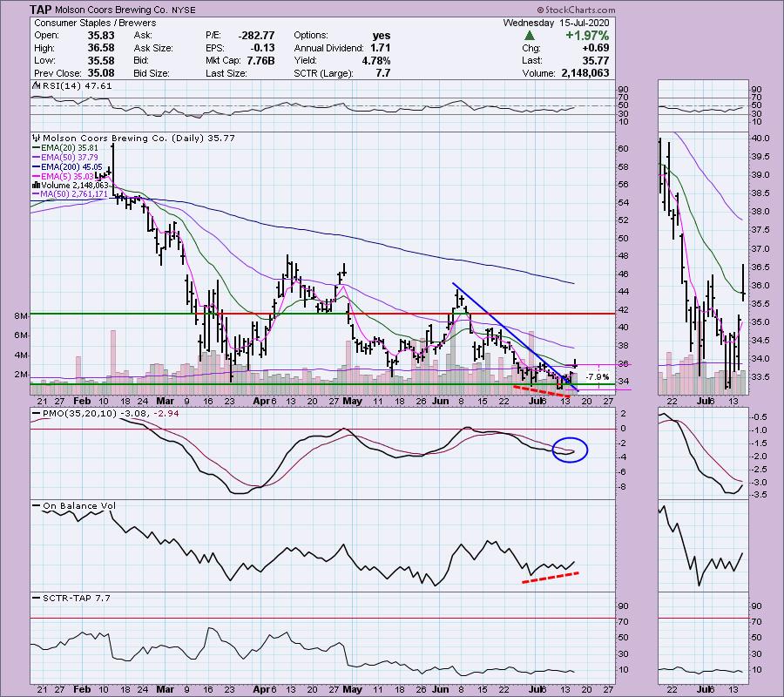Click the NYSE exchange label

(x=184, y=10)
